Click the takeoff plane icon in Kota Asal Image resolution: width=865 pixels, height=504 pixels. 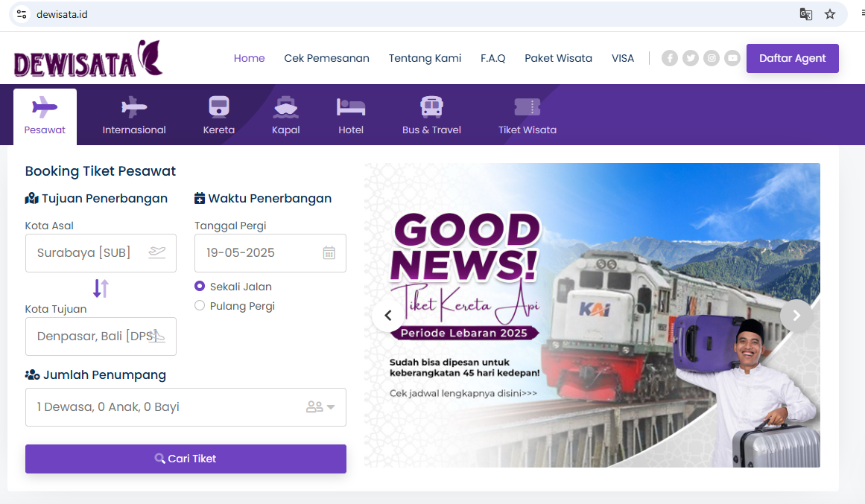(x=156, y=252)
